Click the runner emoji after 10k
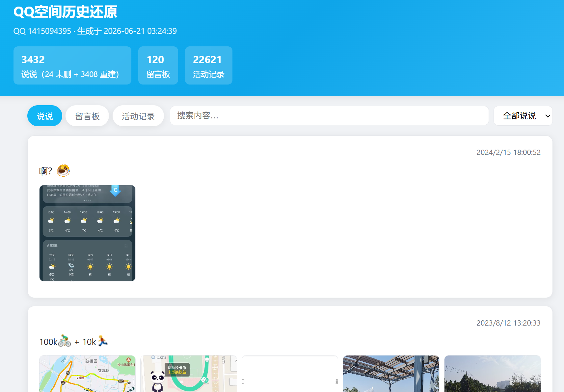The width and height of the screenshot is (564, 392). coord(103,341)
